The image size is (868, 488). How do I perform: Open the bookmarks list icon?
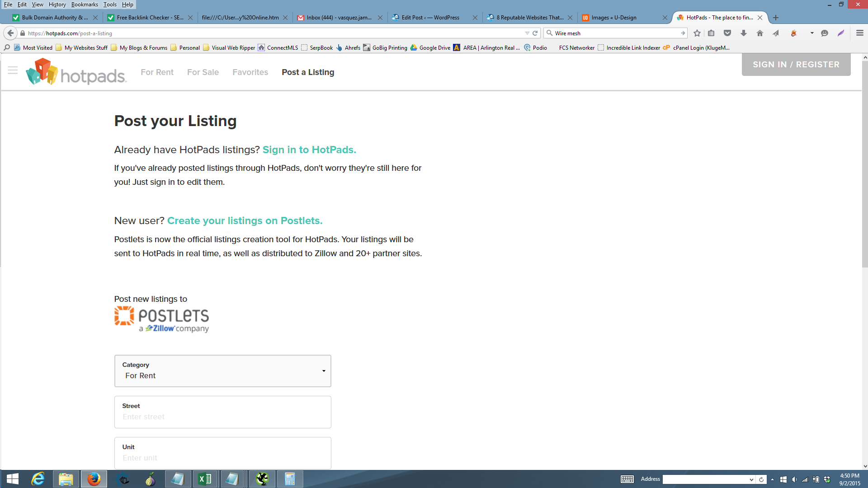click(x=711, y=33)
